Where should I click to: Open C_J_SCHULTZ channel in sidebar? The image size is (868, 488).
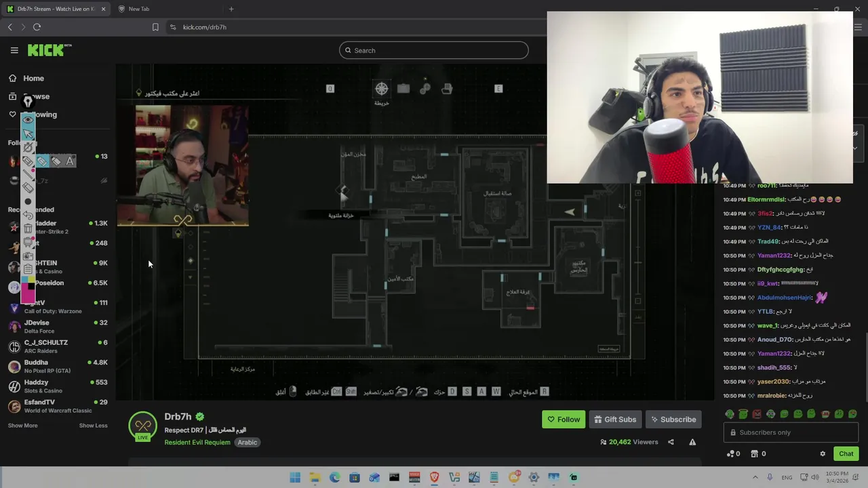58,346
